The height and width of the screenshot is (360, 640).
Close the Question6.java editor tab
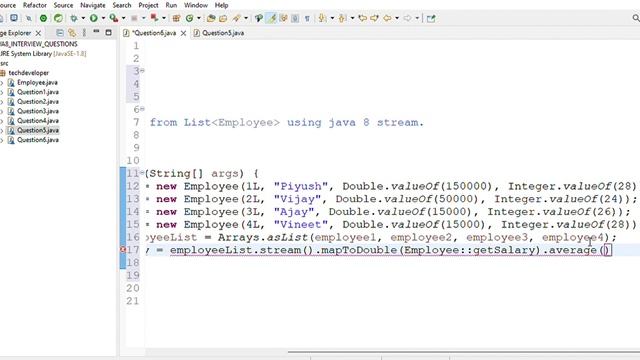click(184, 33)
